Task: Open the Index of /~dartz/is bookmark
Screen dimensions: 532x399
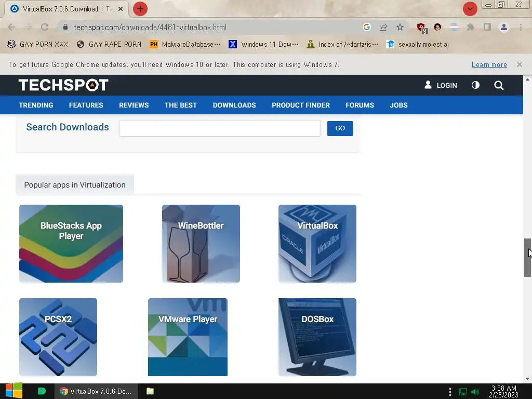Action: pos(342,44)
